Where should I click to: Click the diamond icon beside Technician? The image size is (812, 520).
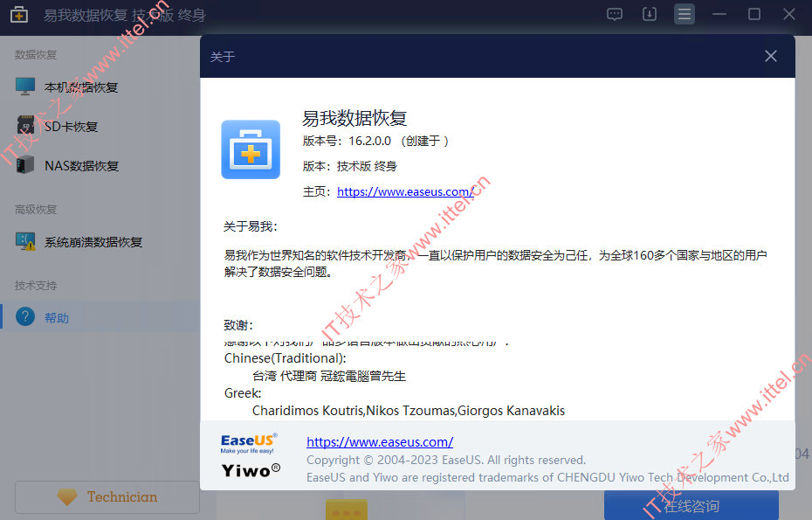67,496
